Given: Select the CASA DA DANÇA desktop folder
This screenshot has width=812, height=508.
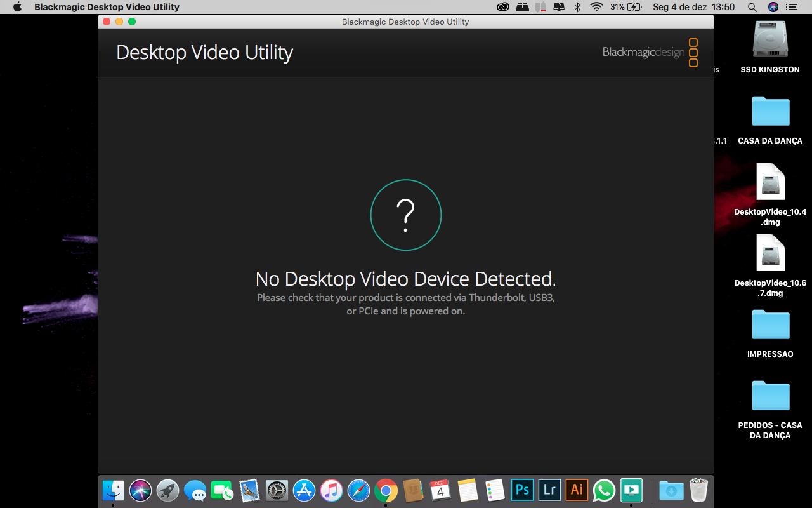Looking at the screenshot, I should coord(770,119).
